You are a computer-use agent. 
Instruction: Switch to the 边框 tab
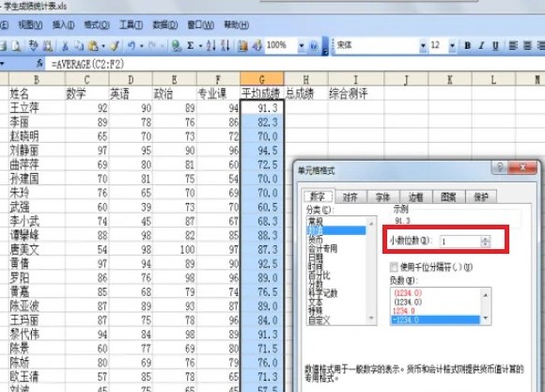(415, 197)
